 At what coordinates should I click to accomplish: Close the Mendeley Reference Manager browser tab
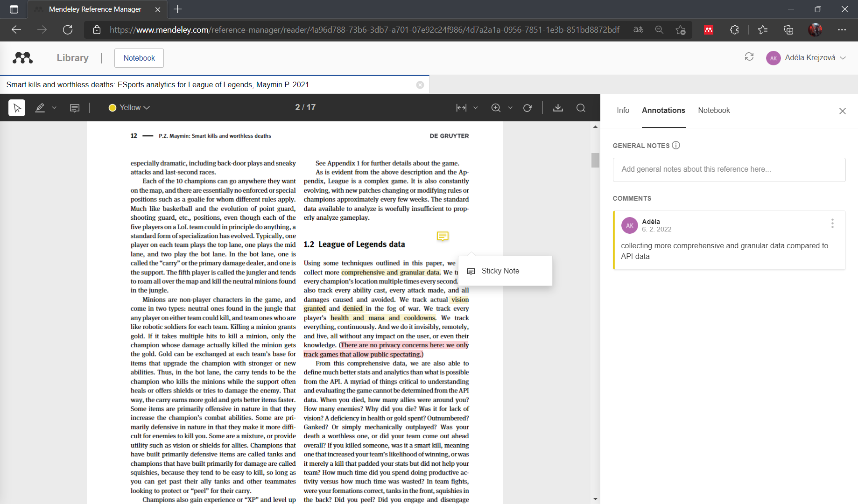click(158, 9)
